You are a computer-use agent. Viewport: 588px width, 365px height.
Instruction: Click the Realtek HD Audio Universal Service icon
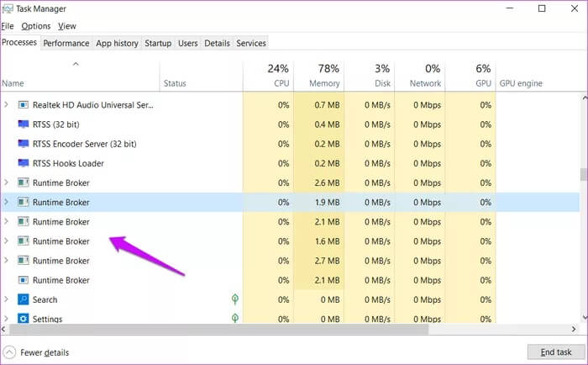[24, 105]
